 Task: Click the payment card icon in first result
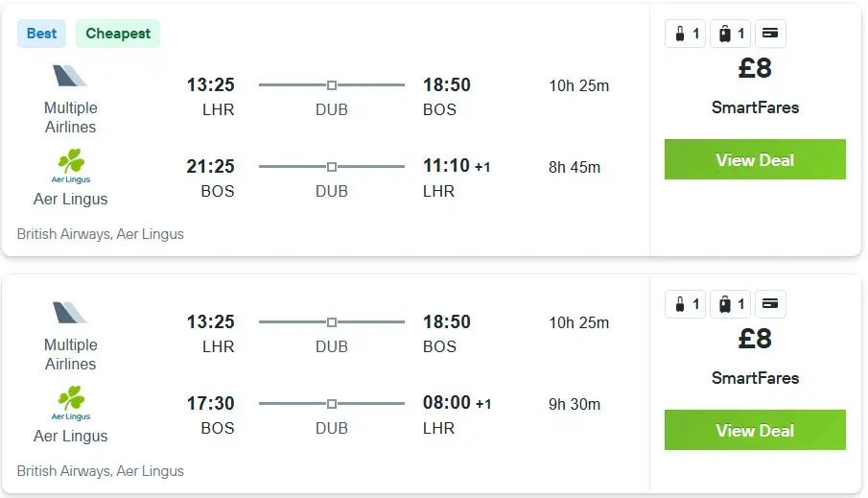click(770, 34)
